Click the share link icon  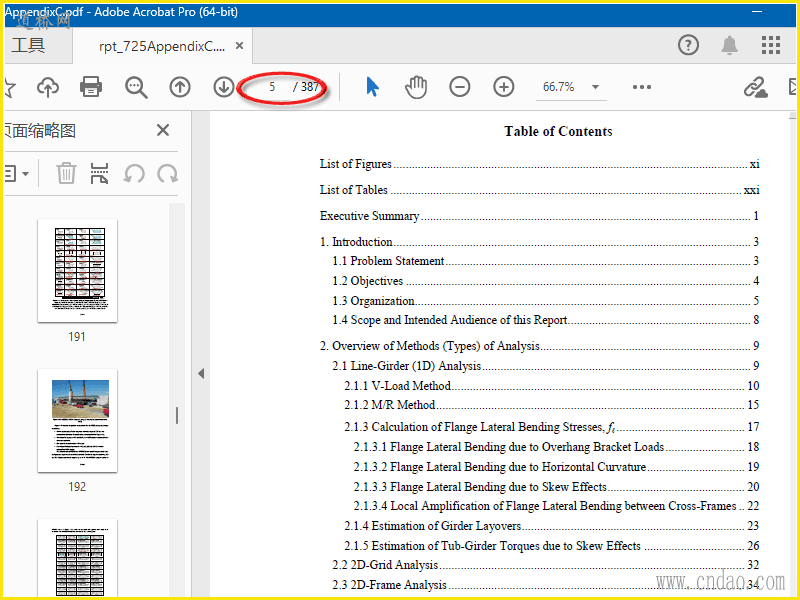click(x=755, y=87)
